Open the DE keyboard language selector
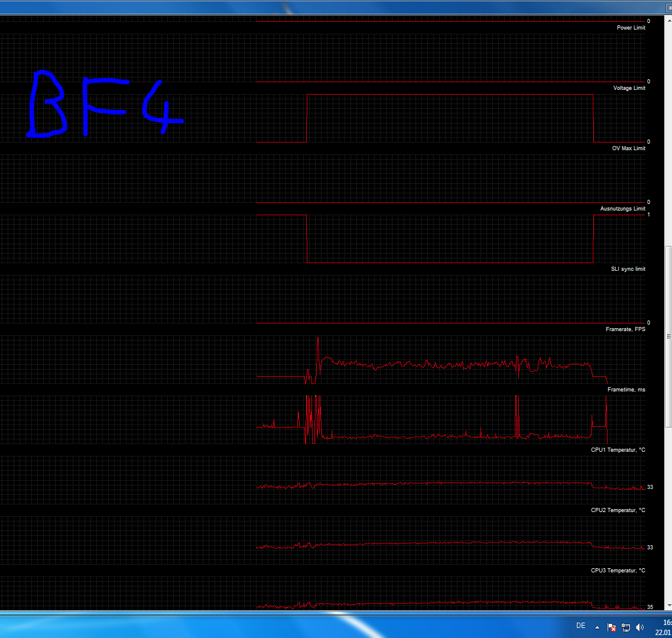 581,626
